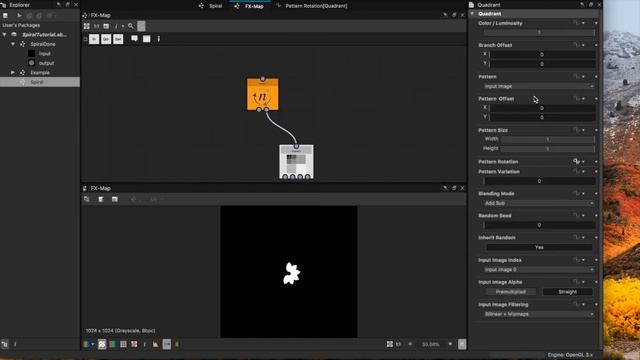
Task: Fit graph to view icon in graph toolbar
Action: (87, 26)
